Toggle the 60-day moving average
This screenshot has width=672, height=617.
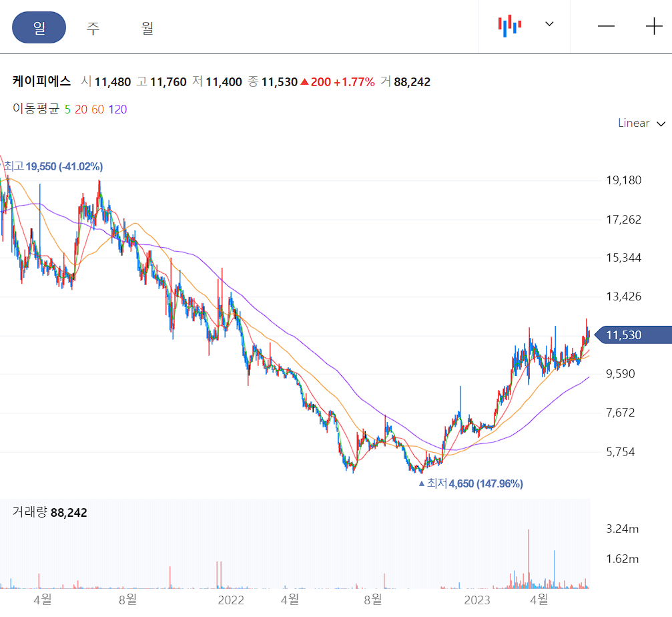coord(97,110)
